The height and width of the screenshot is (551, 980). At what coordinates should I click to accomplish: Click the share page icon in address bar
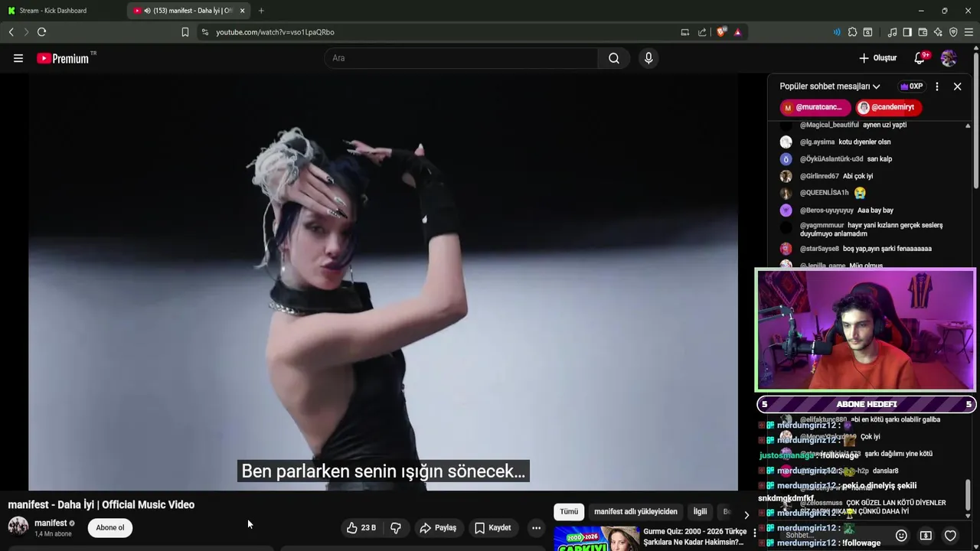pos(702,32)
